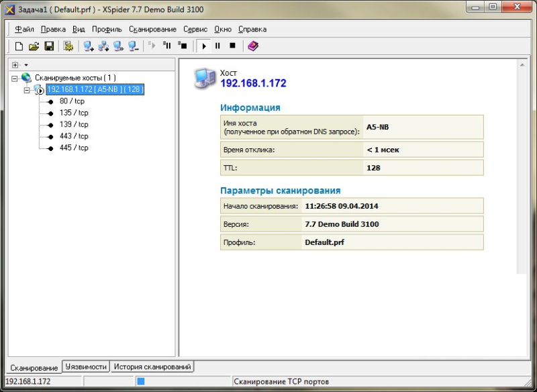537x392 pixels.
Task: Maximize the XSpider window
Action: pos(493,7)
